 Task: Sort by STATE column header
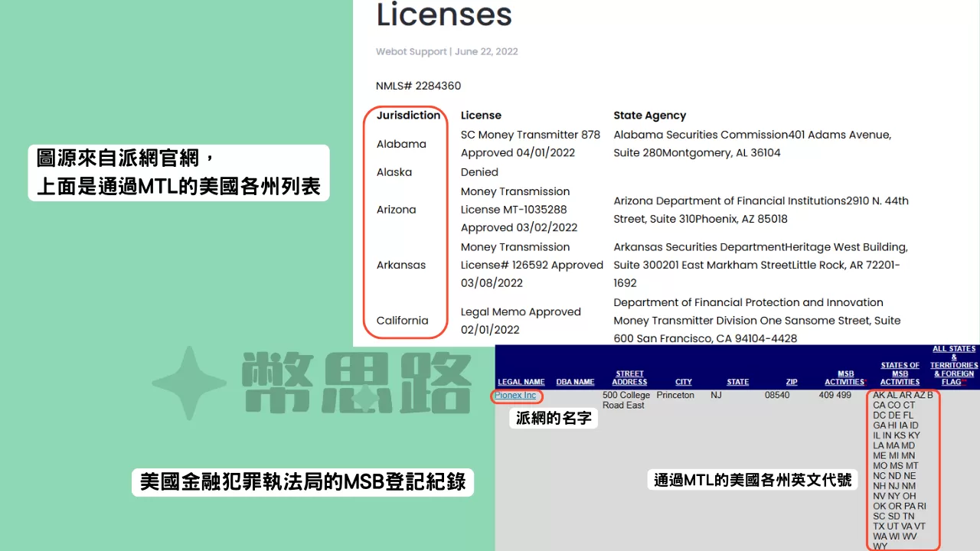pyautogui.click(x=738, y=382)
